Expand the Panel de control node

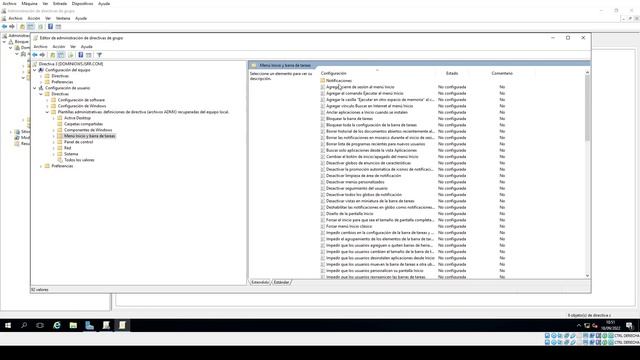[54, 142]
